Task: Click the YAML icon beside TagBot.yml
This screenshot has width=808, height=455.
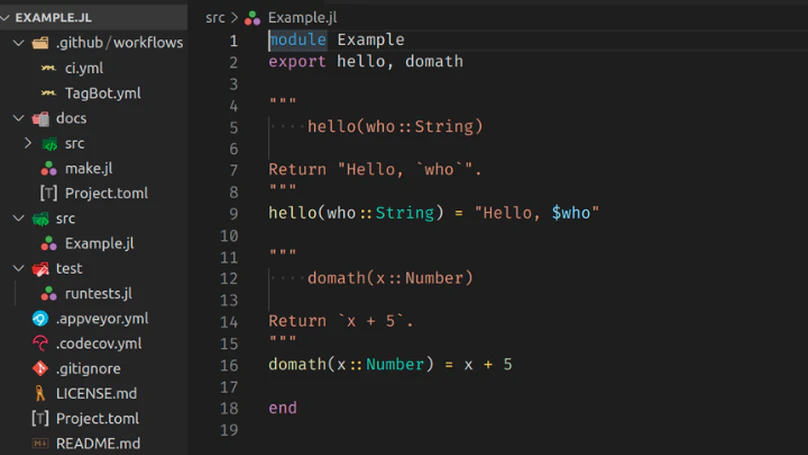Action: (x=48, y=93)
